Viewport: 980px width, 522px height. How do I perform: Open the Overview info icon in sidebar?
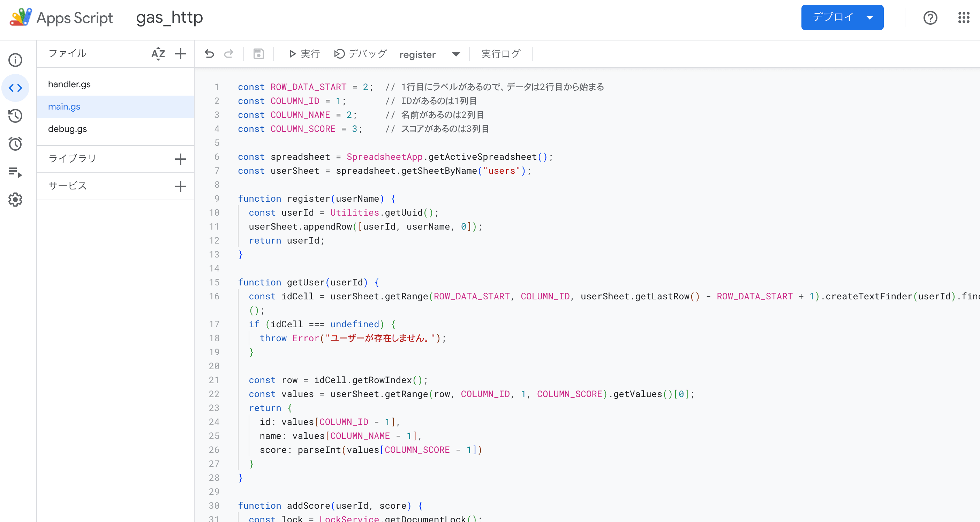click(15, 60)
